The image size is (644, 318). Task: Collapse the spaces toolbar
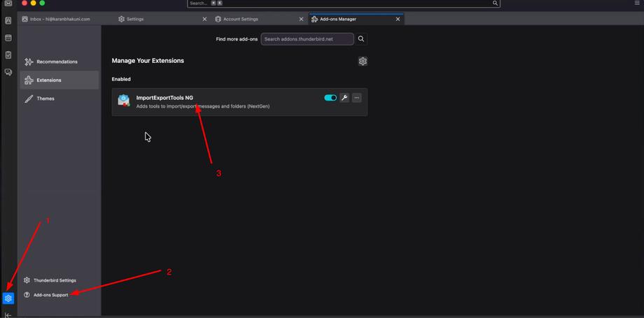click(8, 315)
